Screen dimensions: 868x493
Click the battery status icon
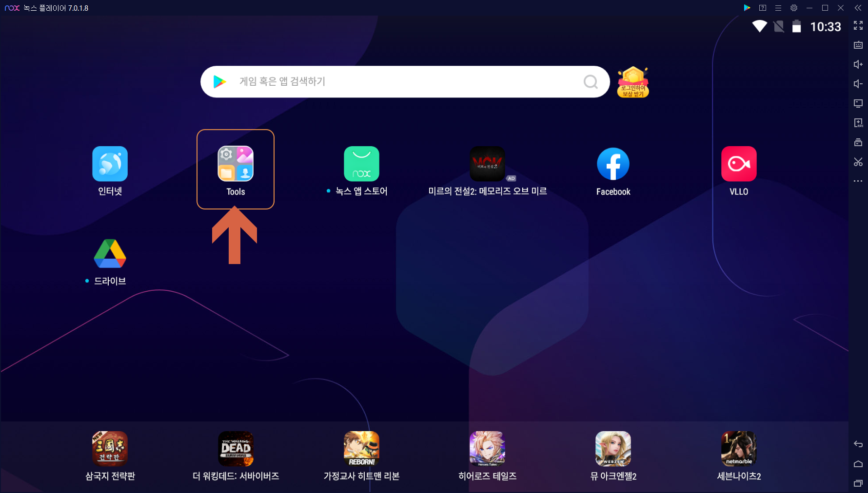pyautogui.click(x=796, y=26)
